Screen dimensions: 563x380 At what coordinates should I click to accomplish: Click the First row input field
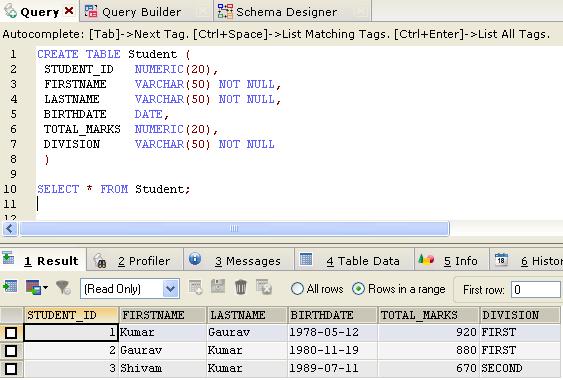pyautogui.click(x=535, y=289)
